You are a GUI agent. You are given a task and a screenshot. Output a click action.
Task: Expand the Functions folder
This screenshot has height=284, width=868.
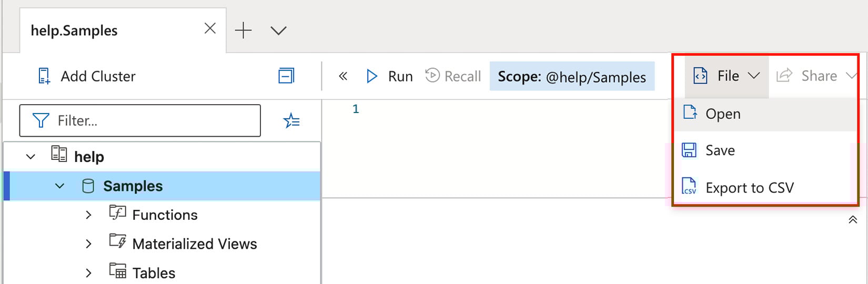88,215
